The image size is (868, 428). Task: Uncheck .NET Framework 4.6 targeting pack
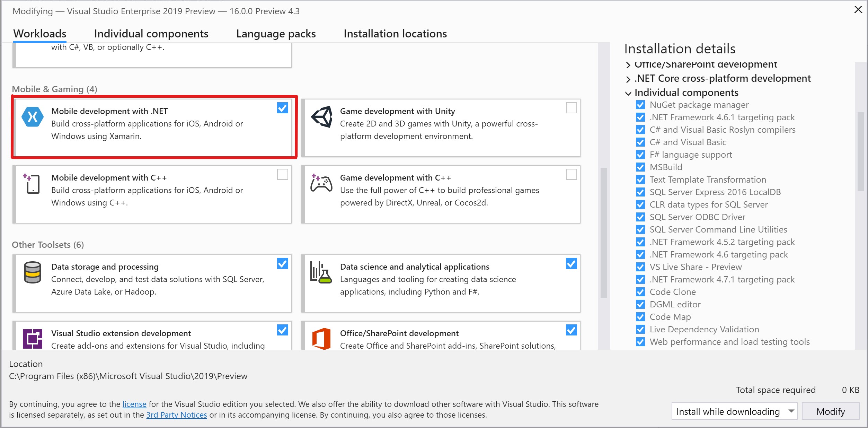640,254
